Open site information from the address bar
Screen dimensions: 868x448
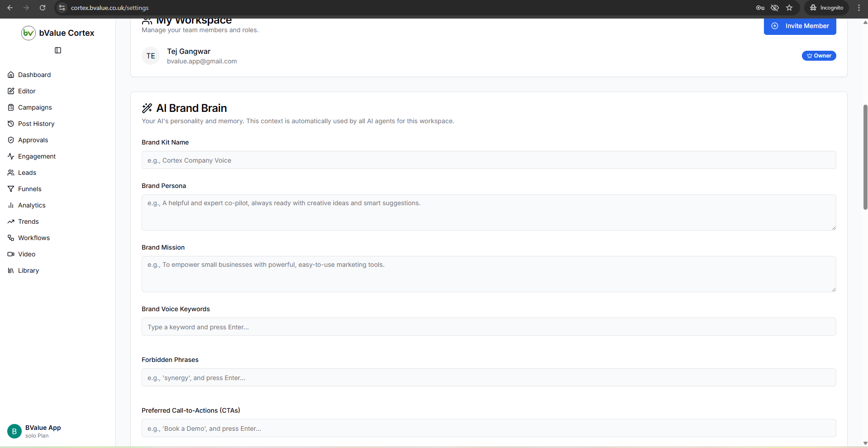pyautogui.click(x=62, y=8)
